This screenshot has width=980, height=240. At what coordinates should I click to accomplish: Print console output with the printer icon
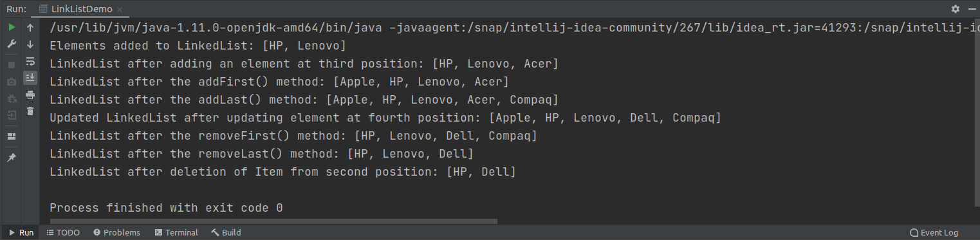(x=30, y=95)
